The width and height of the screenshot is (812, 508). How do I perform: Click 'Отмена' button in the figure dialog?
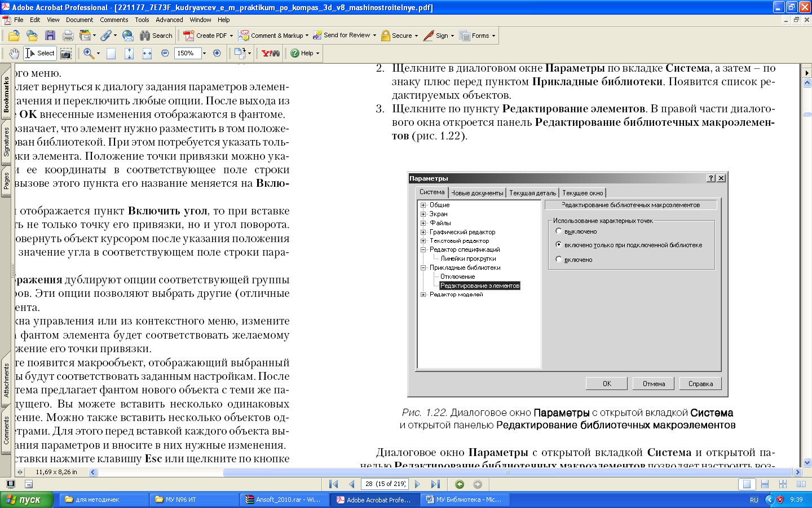click(x=654, y=384)
